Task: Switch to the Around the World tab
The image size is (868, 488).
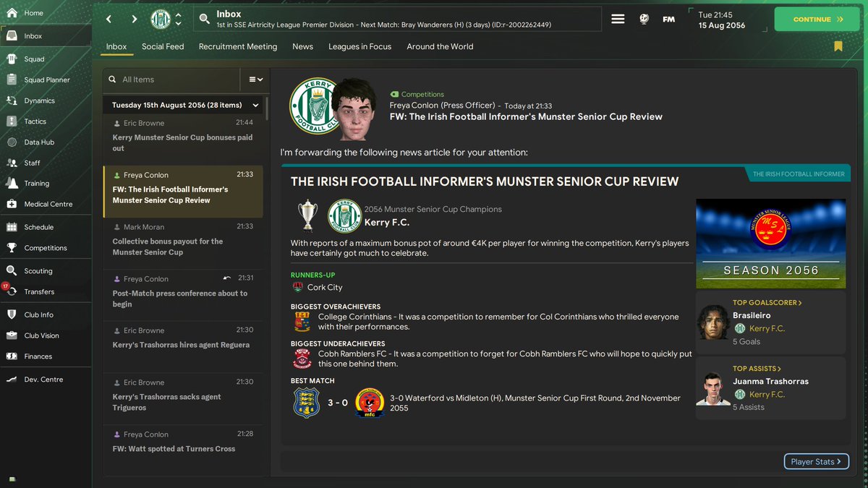Action: [440, 46]
